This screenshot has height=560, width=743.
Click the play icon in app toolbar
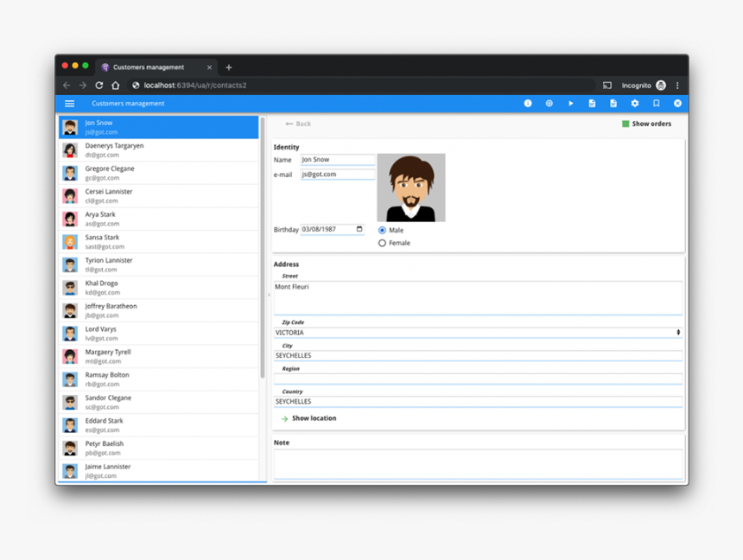click(570, 104)
